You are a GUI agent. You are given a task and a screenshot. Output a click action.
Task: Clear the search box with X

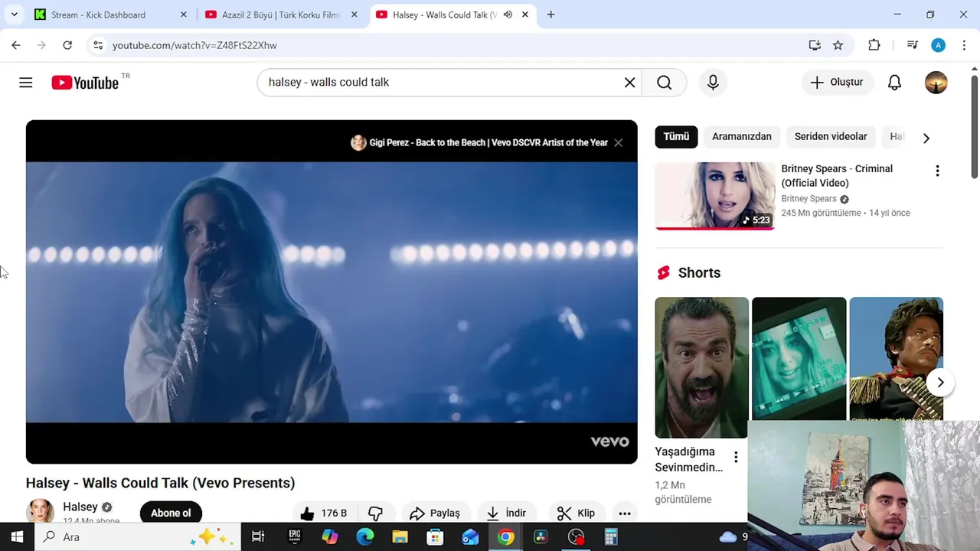(x=629, y=83)
